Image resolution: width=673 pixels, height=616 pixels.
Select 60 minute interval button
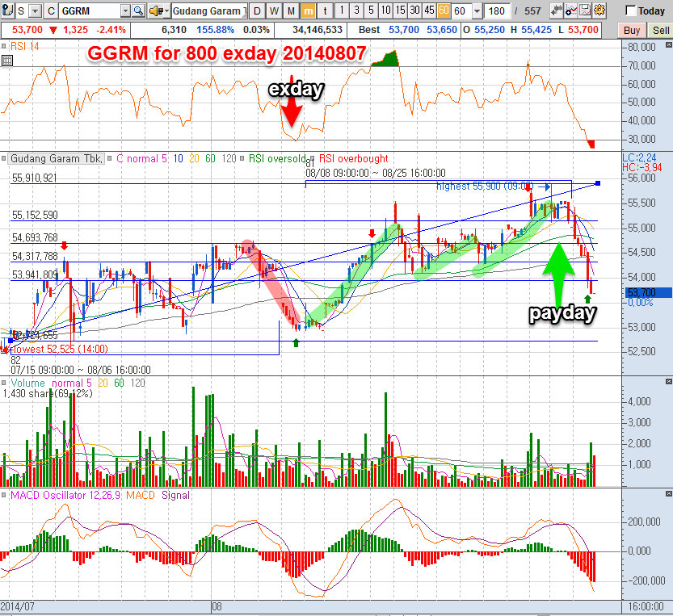[444, 10]
